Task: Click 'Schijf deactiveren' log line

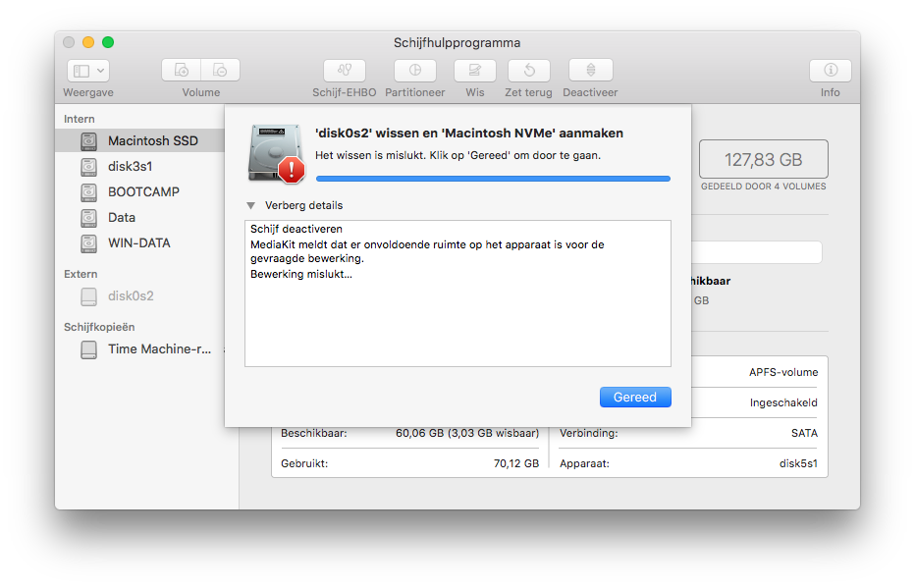Action: (x=296, y=230)
